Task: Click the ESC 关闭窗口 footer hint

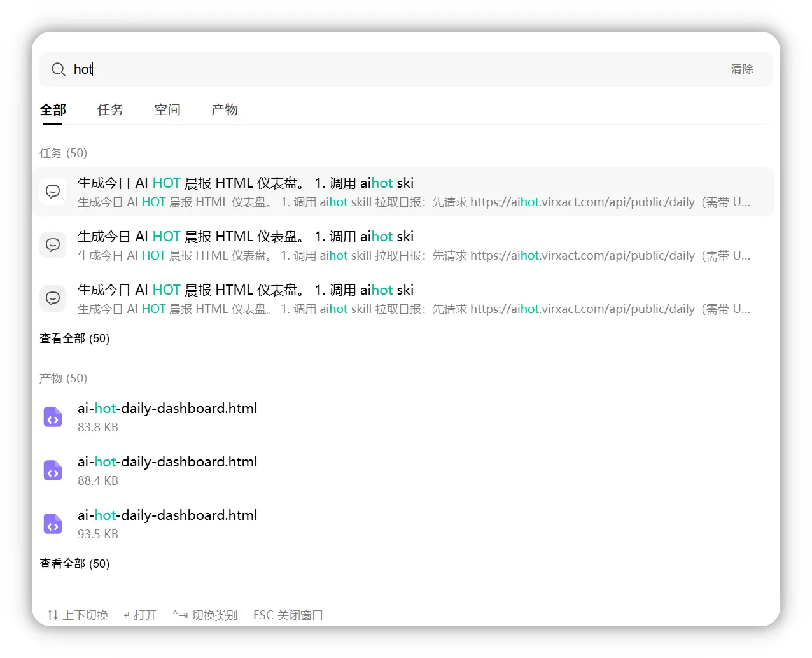Action: 288,615
